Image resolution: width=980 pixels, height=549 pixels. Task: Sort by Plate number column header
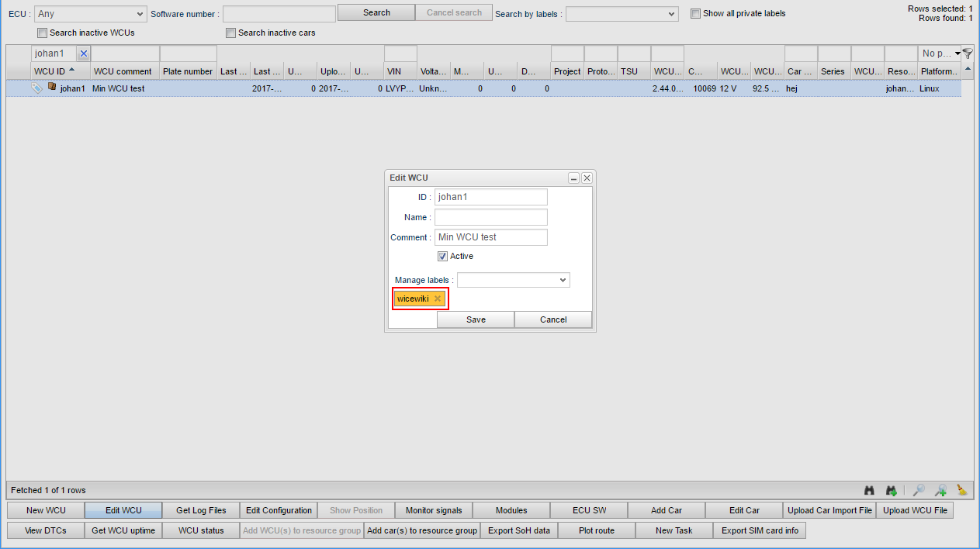click(x=188, y=71)
